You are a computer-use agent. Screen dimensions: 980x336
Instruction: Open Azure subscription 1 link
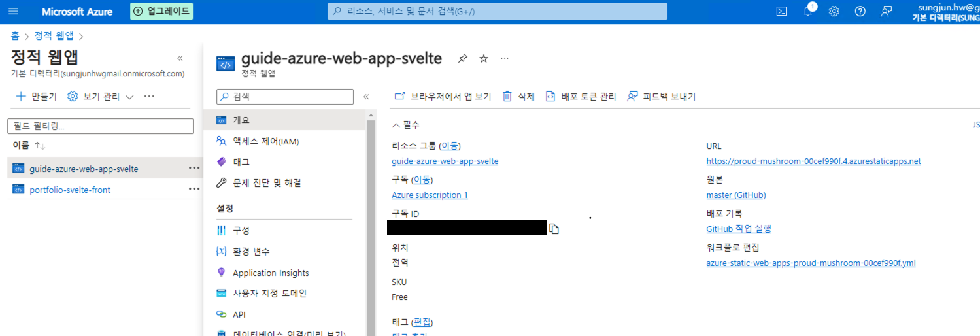430,195
